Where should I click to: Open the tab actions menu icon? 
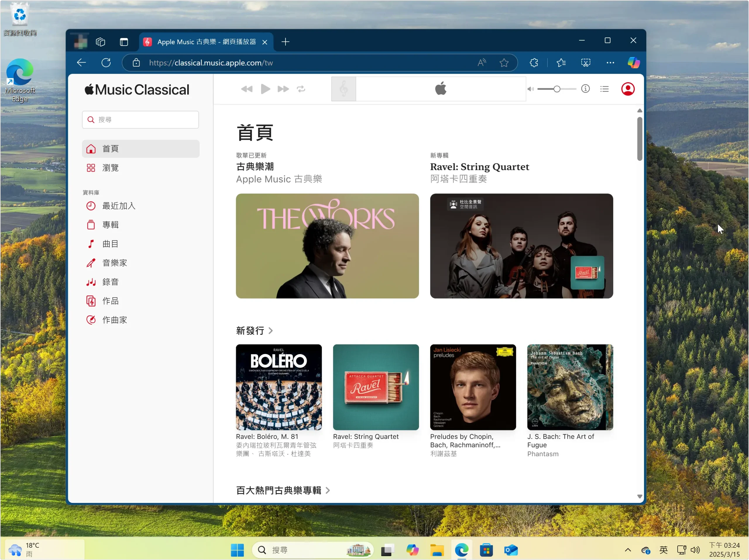coord(124,42)
